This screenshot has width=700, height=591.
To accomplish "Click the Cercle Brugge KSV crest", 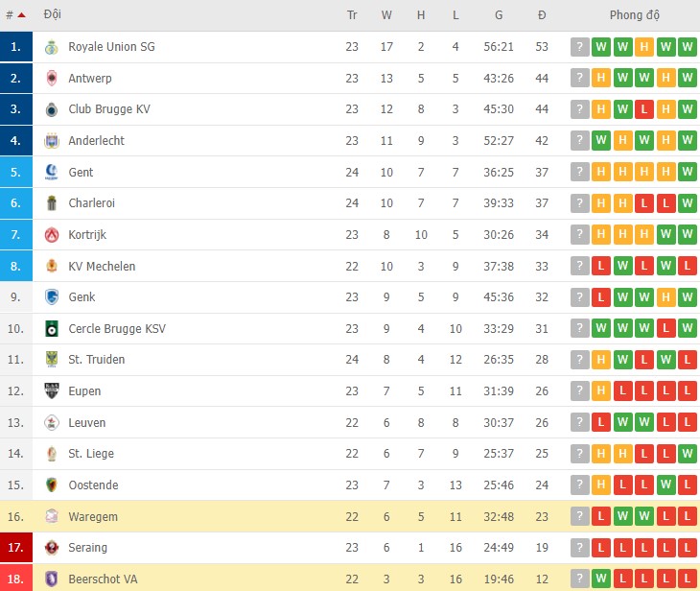I will 52,329.
